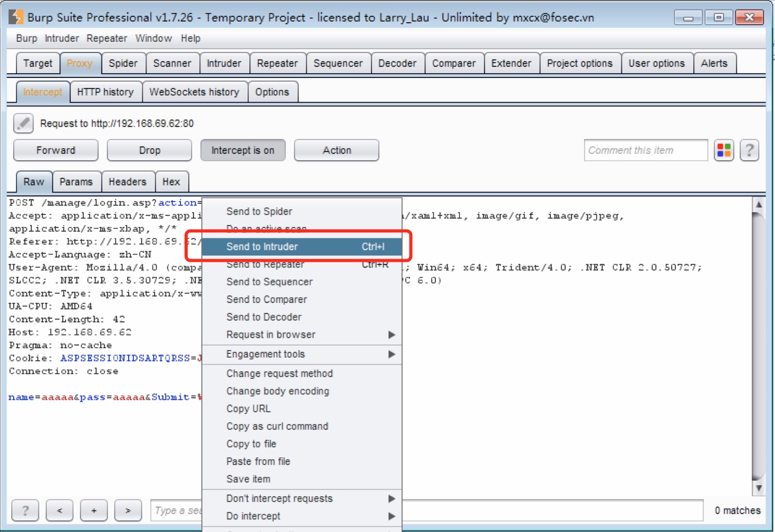Viewport: 775px width, 532px height.
Task: Select Copy as curl command
Action: click(302, 426)
